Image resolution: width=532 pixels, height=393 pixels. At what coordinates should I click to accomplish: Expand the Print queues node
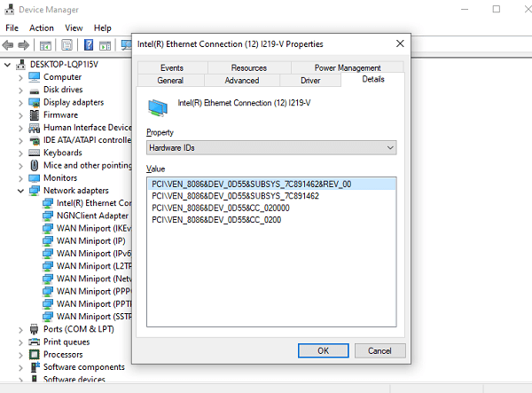[x=20, y=342]
